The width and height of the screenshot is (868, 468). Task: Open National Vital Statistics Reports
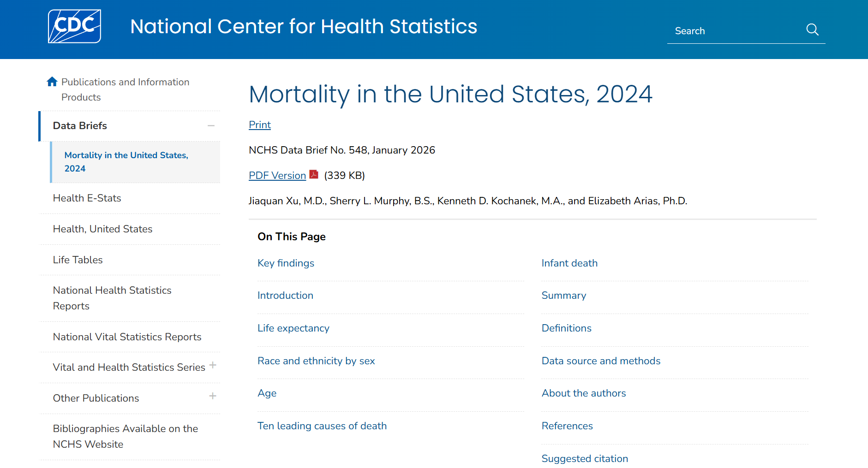tap(127, 337)
